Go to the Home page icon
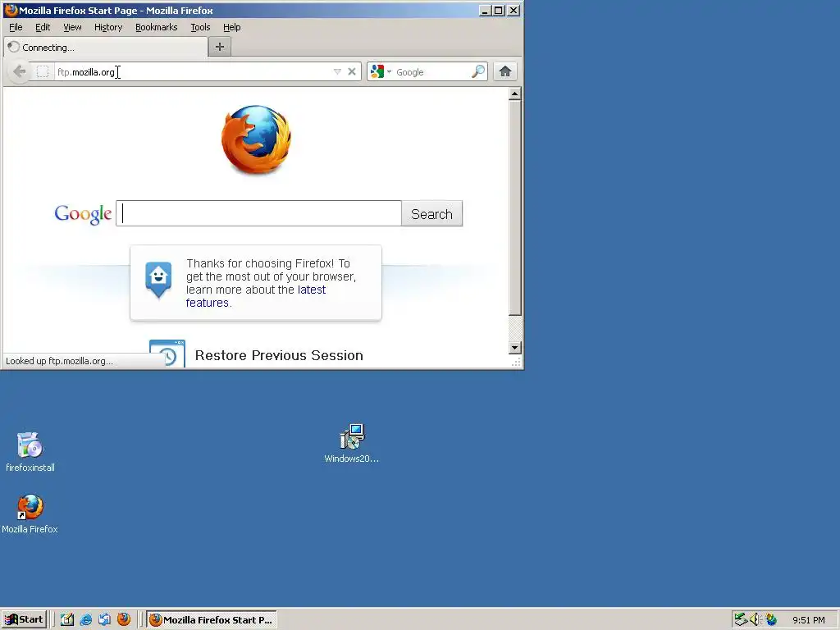 [x=505, y=72]
